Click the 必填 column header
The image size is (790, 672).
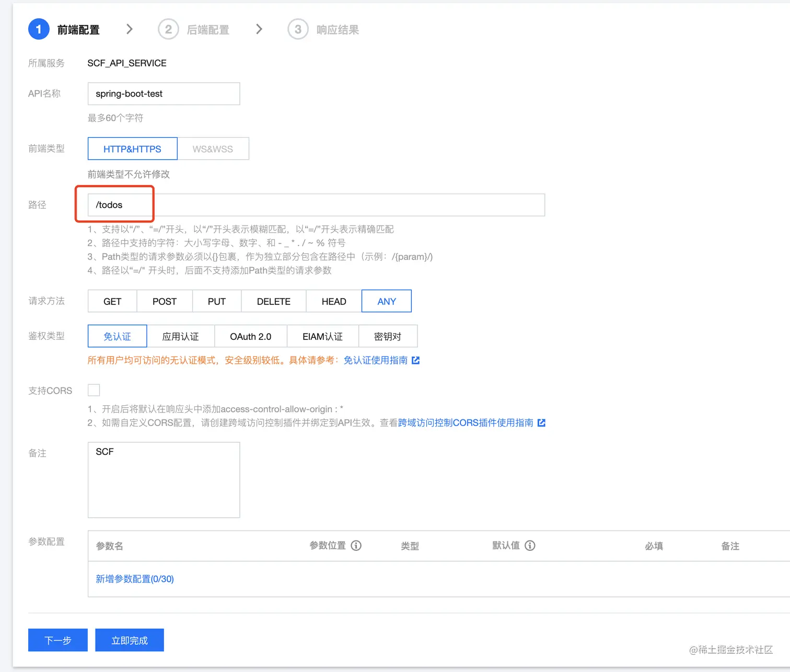[x=654, y=546]
